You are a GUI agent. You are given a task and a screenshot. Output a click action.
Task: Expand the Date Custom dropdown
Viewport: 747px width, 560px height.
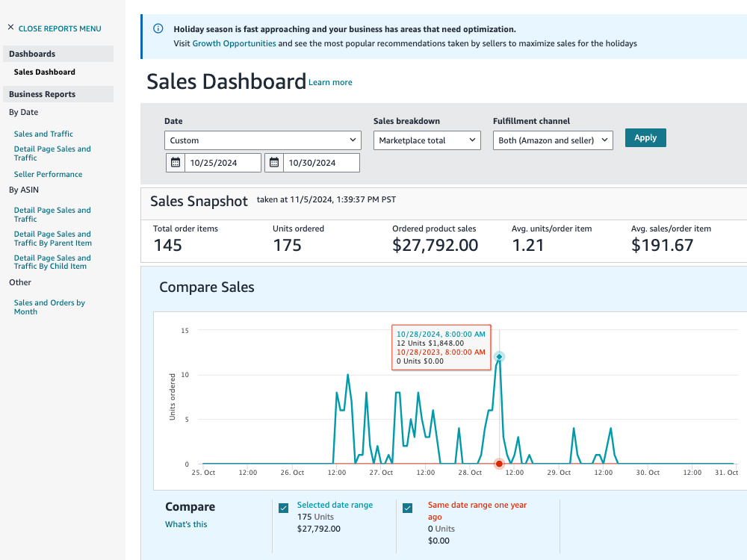tap(262, 140)
